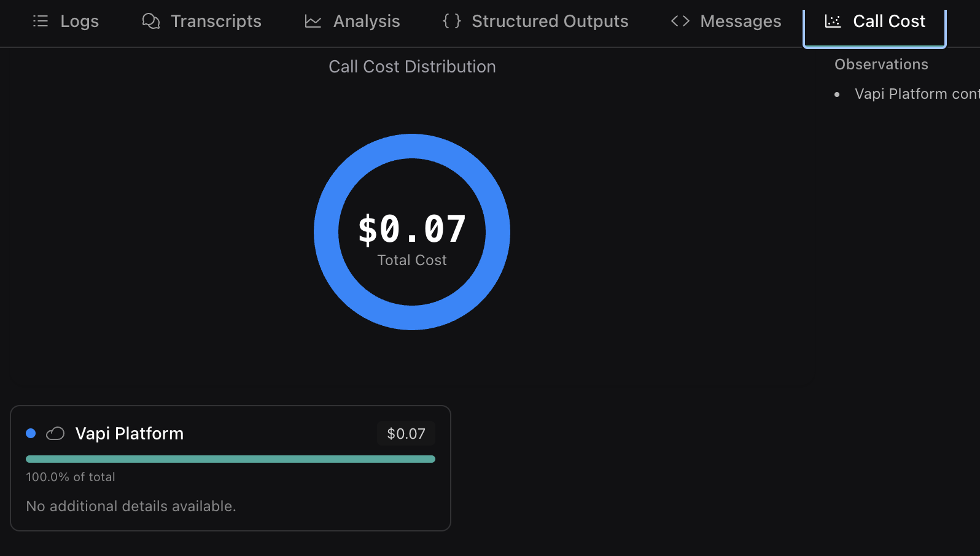Click the green Vapi Platform percentage bar

230,459
